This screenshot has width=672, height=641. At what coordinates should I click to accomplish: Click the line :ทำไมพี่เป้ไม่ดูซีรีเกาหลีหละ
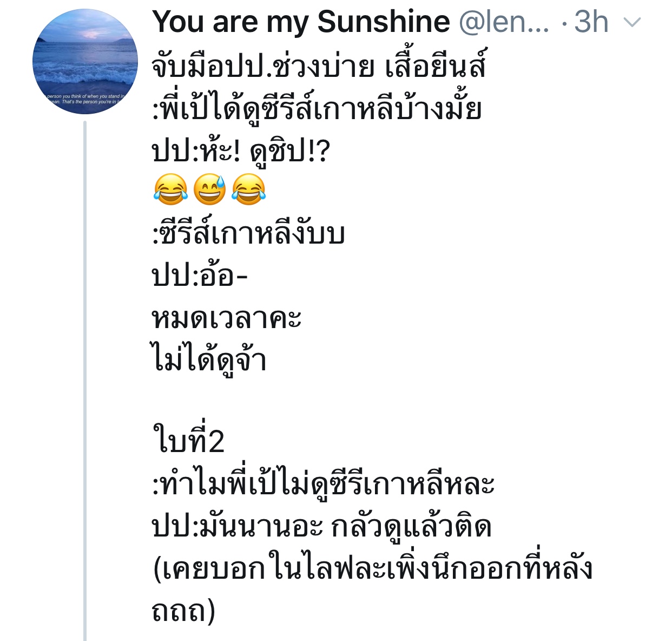click(x=324, y=484)
